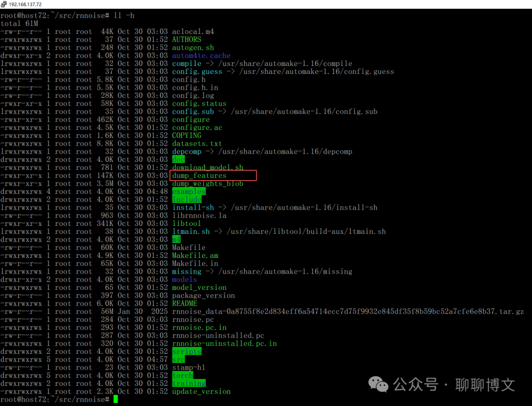Click the download_model.sh filename
Screen dimensions: 532x406
pyautogui.click(x=208, y=168)
